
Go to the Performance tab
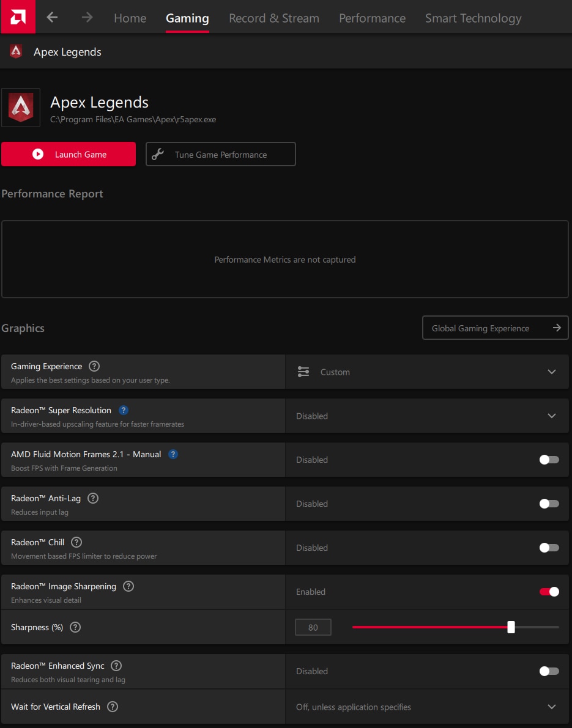tap(372, 18)
